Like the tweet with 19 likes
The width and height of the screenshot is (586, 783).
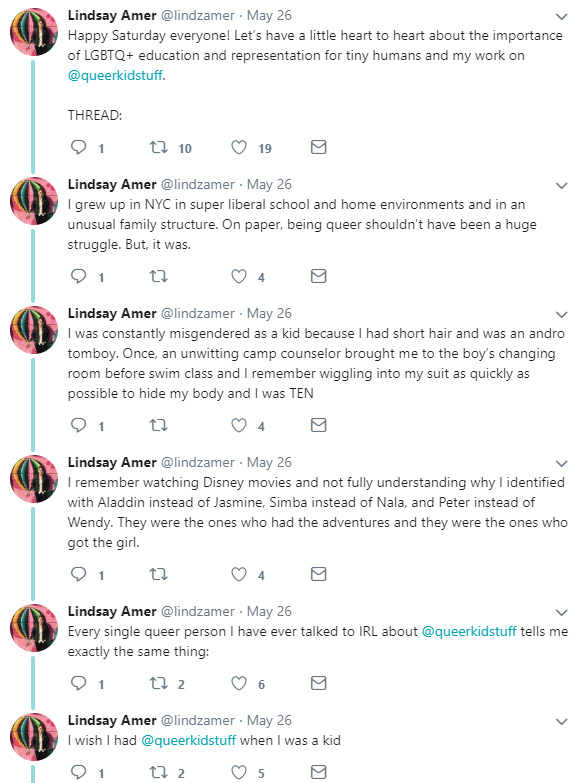tap(239, 147)
